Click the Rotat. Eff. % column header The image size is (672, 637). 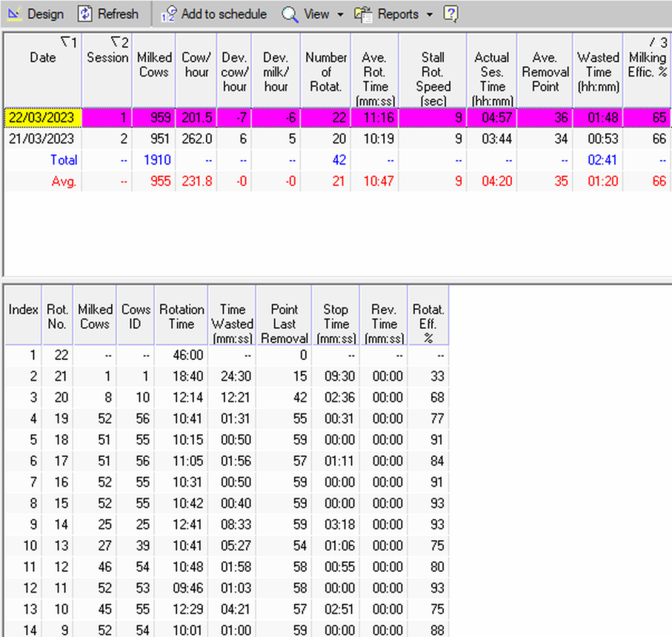click(x=428, y=324)
